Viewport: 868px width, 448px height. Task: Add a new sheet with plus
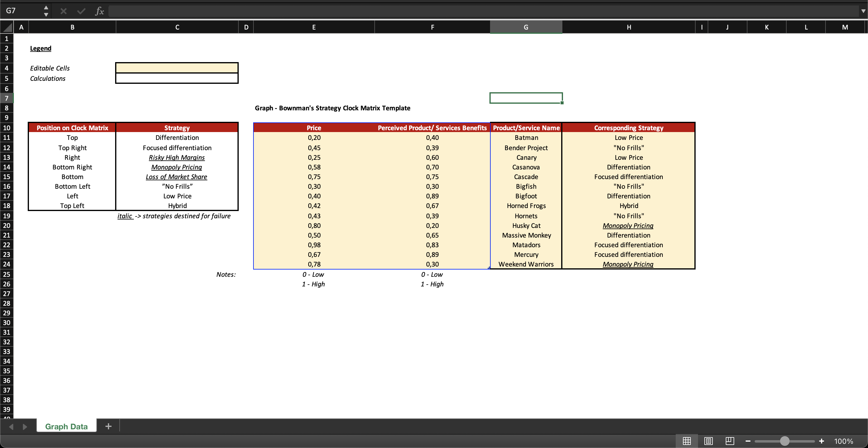click(108, 426)
